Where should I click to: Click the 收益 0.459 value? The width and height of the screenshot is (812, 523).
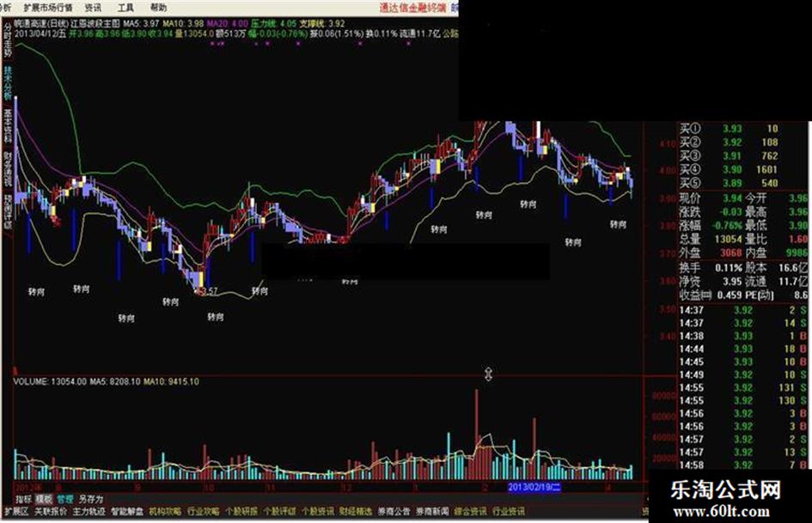[730, 295]
